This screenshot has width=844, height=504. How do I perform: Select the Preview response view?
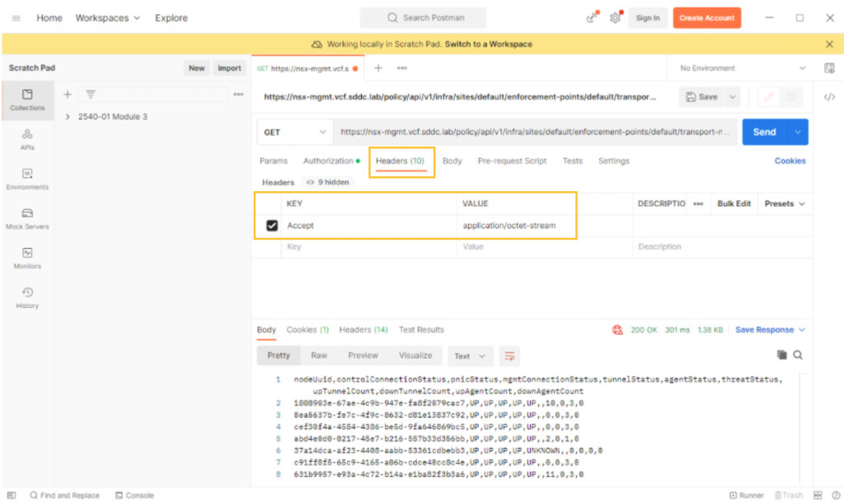click(363, 356)
